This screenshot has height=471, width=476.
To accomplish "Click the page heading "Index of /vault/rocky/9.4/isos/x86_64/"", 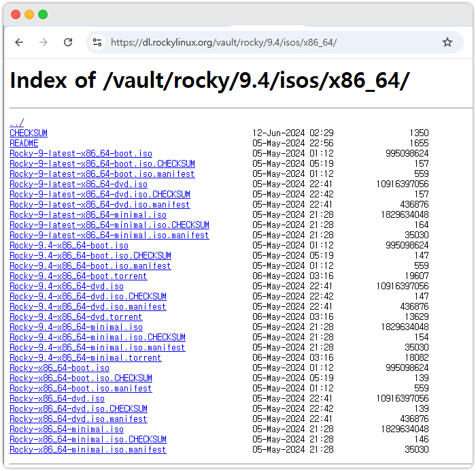I will (x=209, y=81).
